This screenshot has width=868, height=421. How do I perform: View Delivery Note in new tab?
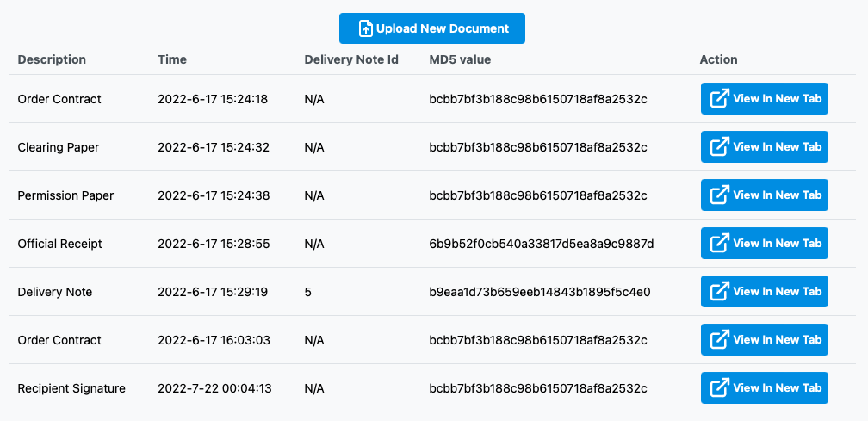[764, 292]
